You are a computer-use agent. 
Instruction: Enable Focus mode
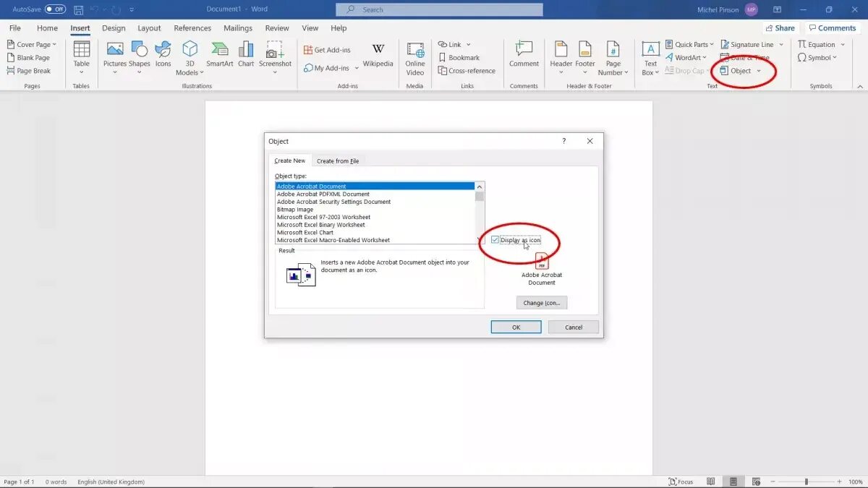tap(681, 481)
